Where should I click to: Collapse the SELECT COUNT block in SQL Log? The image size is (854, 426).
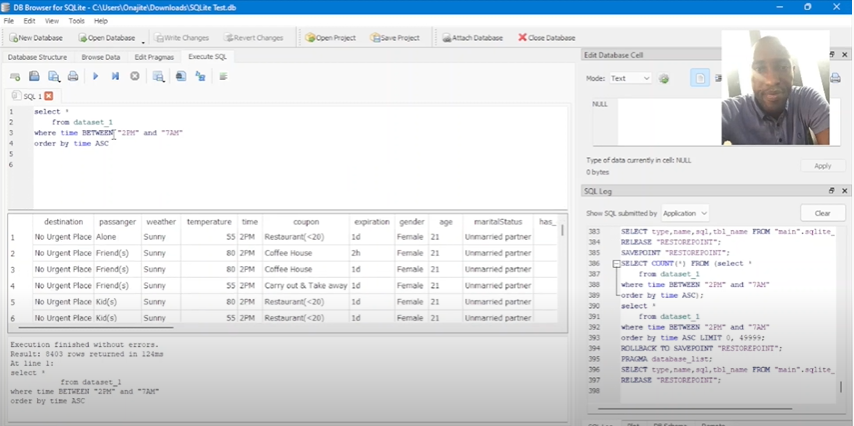(x=614, y=264)
